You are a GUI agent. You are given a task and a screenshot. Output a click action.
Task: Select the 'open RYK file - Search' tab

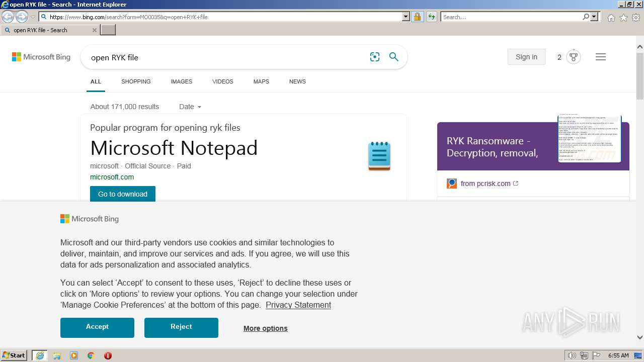50,30
